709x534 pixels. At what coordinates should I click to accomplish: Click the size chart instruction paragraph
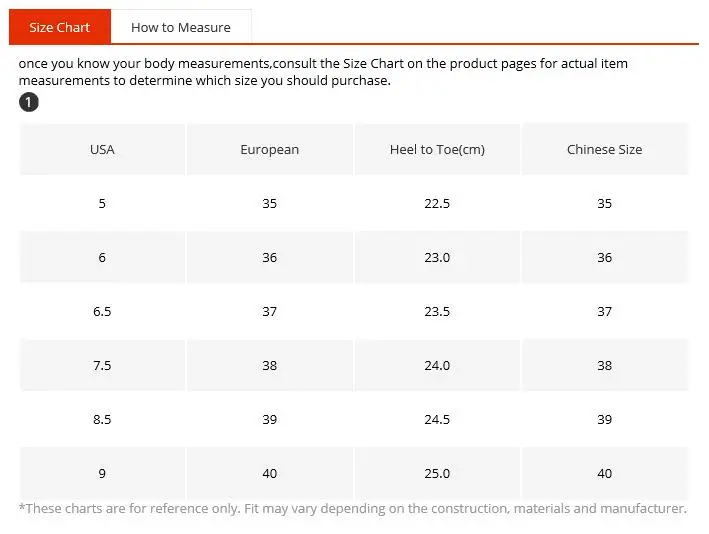[323, 72]
